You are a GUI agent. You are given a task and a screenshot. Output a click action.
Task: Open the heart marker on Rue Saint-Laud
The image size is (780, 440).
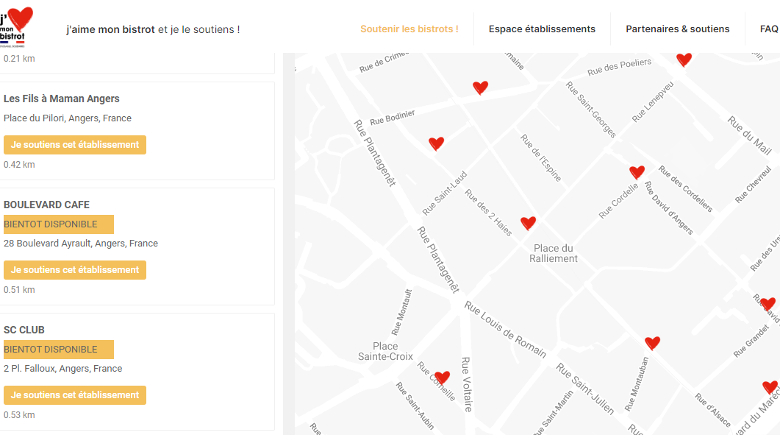pyautogui.click(x=436, y=144)
